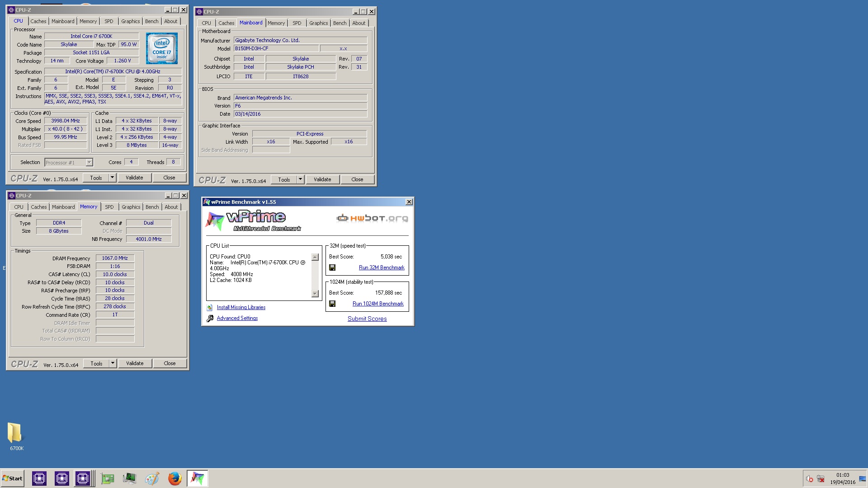
Task: Click Close button in the Memory window
Action: (170, 363)
